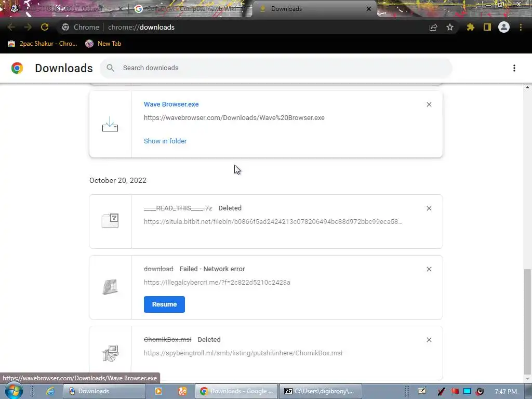Click the Deleted status of READ_THIS .7z
The height and width of the screenshot is (399, 532).
(x=230, y=208)
